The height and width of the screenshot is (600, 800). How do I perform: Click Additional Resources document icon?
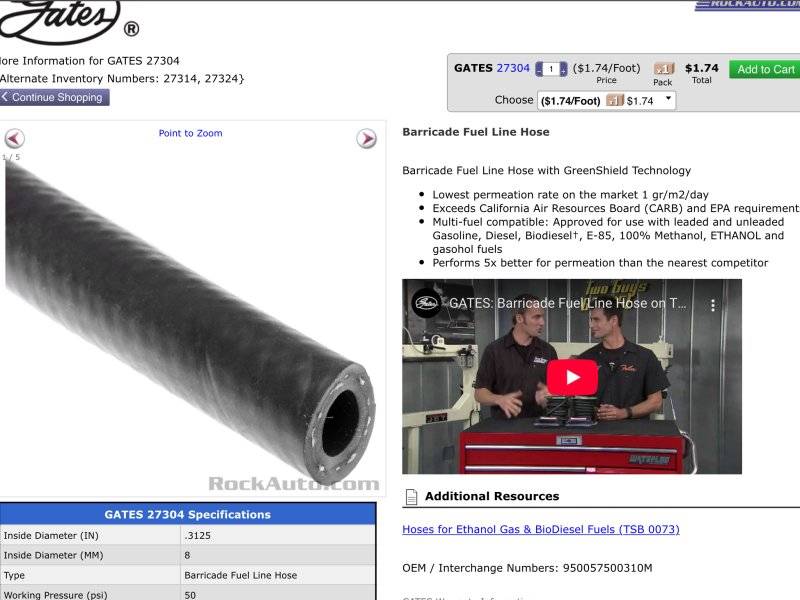click(x=411, y=497)
